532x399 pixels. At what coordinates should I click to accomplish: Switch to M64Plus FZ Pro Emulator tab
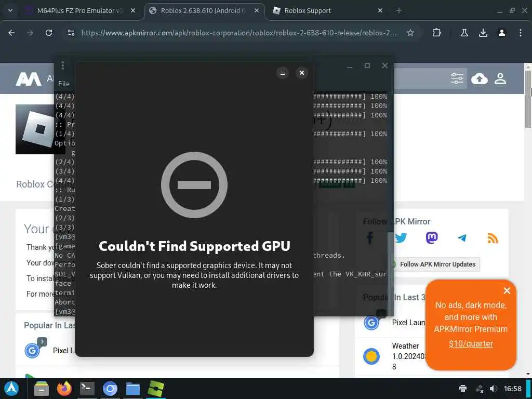[81, 10]
